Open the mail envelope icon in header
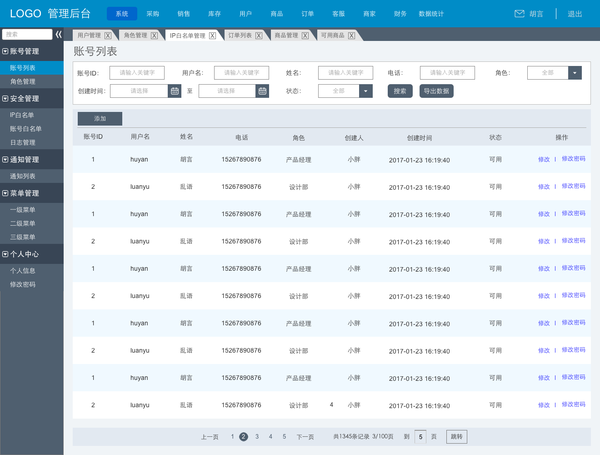This screenshot has width=600, height=455. [519, 14]
